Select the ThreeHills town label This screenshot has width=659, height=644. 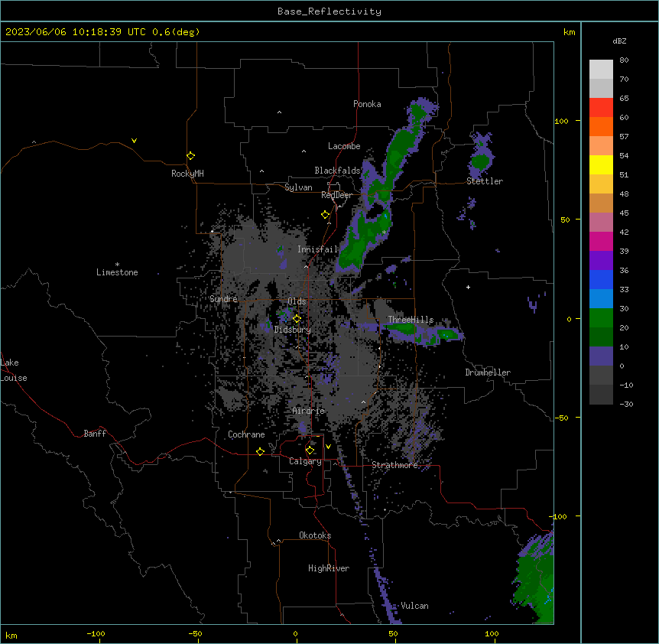point(411,320)
